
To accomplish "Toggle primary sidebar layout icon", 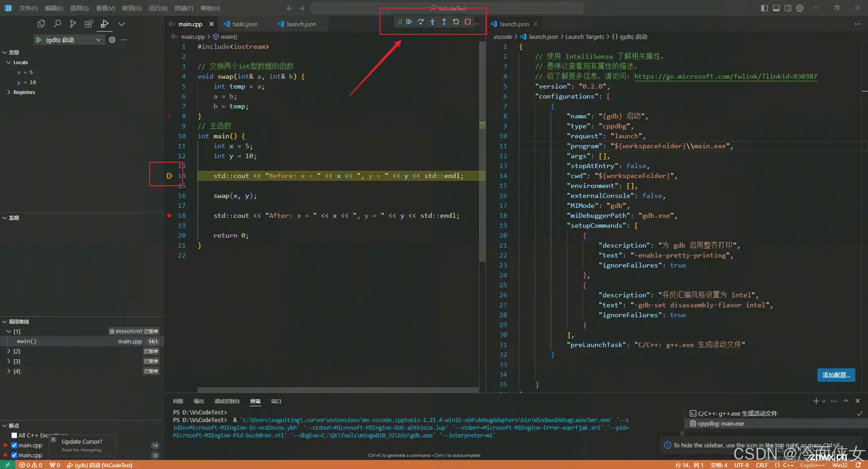I will click(x=764, y=8).
